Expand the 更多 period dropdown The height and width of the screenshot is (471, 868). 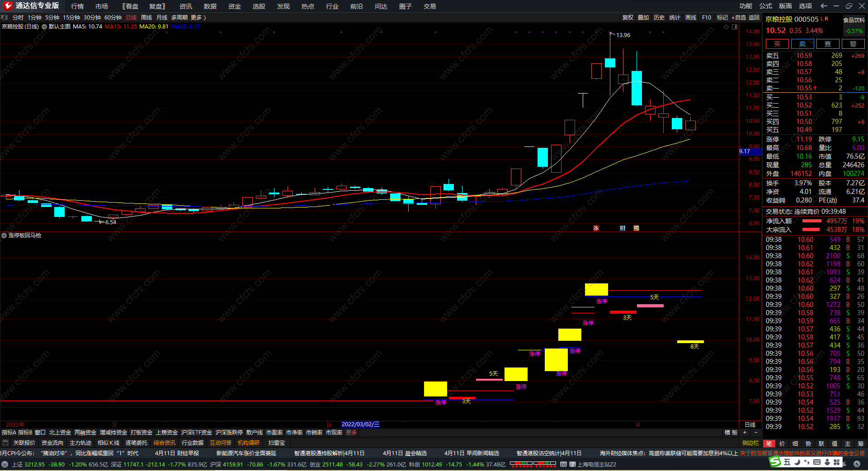coord(198,17)
